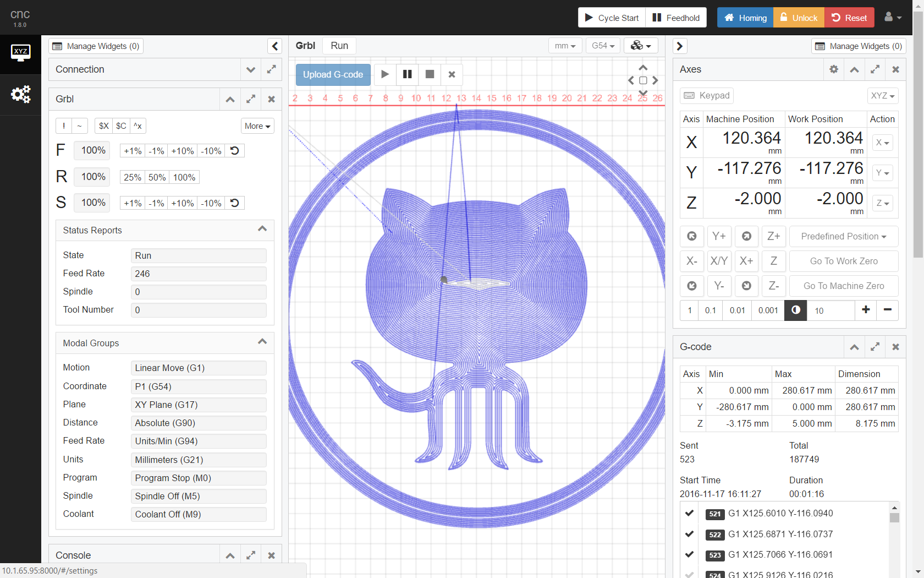Click the Homing button
This screenshot has height=578, width=924.
[x=745, y=18]
